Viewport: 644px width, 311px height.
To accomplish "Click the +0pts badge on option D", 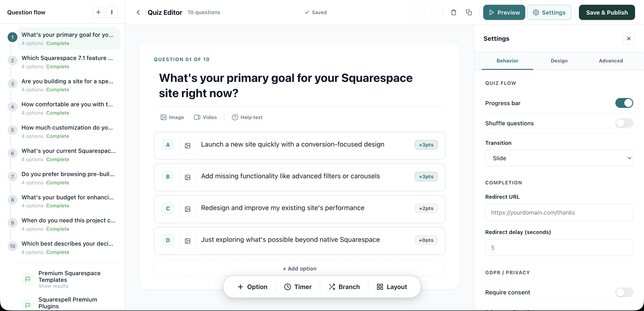I will 426,240.
